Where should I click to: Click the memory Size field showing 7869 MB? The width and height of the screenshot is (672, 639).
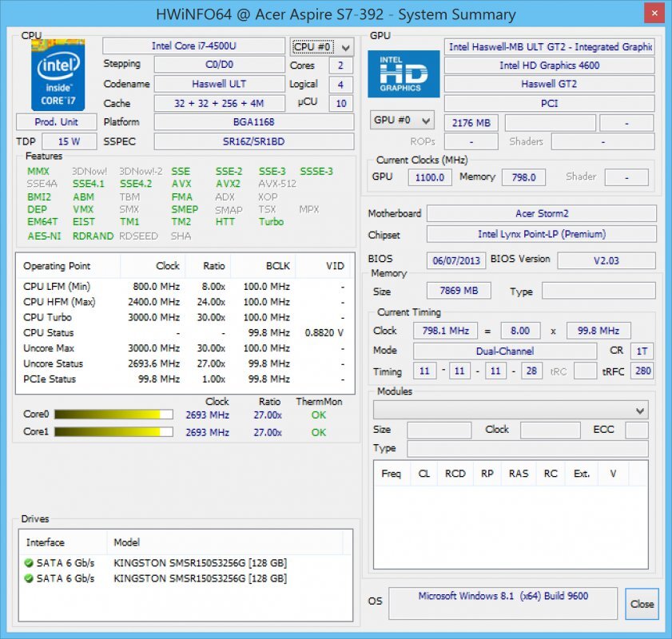coord(458,291)
